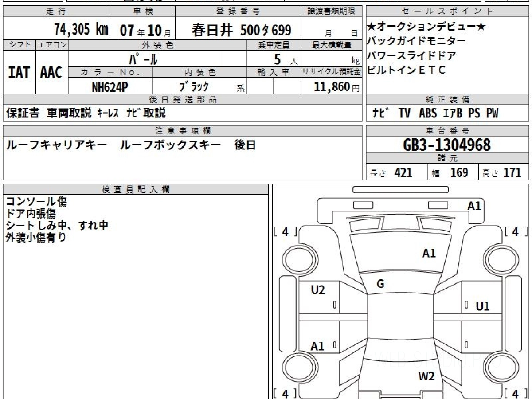Image resolution: width=532 pixels, height=399 pixels.
Task: Select the バックガイドモニター sales point
Action: (417, 41)
